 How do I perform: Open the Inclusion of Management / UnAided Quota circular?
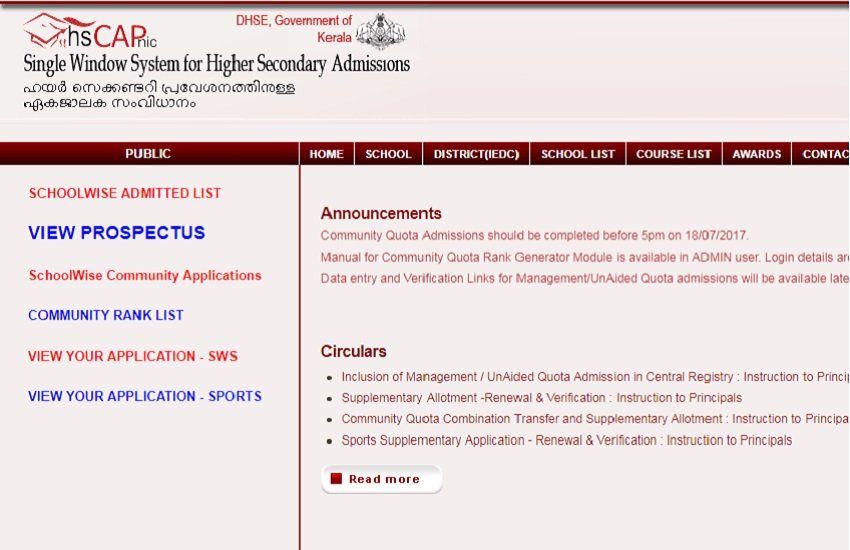pyautogui.click(x=595, y=377)
